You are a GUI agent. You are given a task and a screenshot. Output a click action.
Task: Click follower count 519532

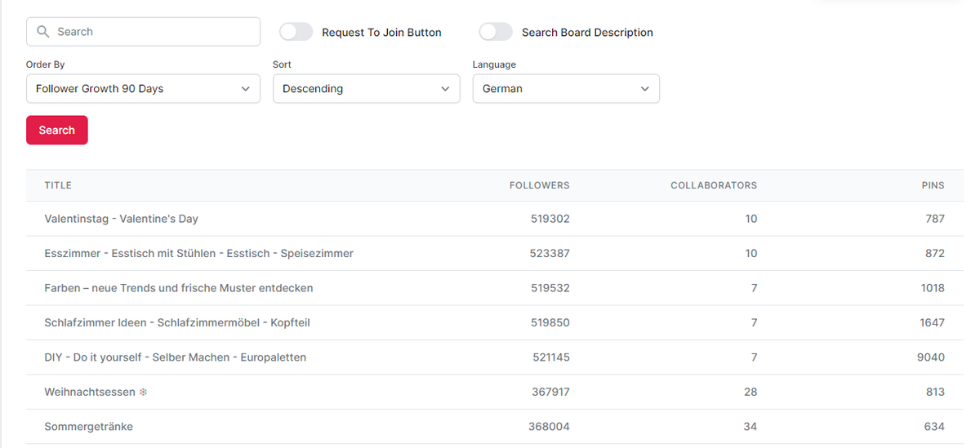point(550,288)
